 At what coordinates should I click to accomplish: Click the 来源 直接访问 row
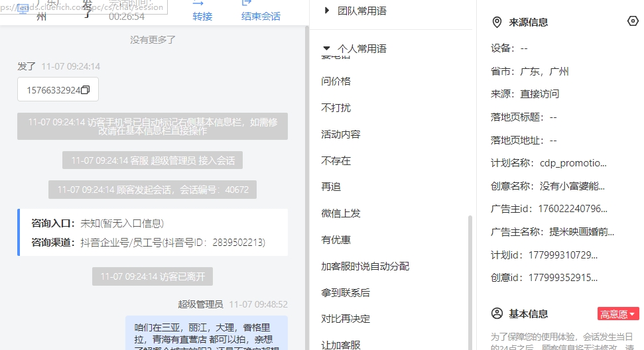tap(525, 94)
